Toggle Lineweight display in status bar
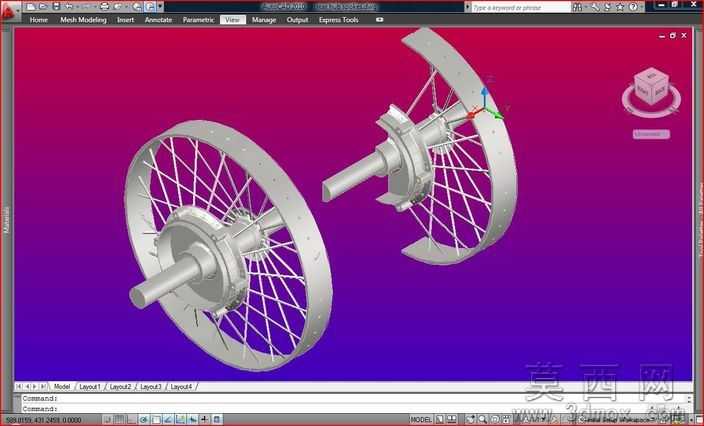Viewport: 704px width, 426px height. point(204,420)
